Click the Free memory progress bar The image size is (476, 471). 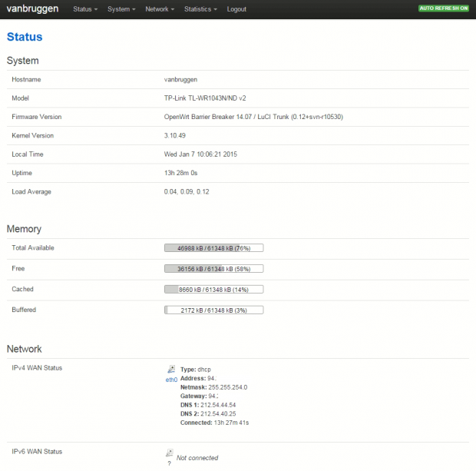213,269
